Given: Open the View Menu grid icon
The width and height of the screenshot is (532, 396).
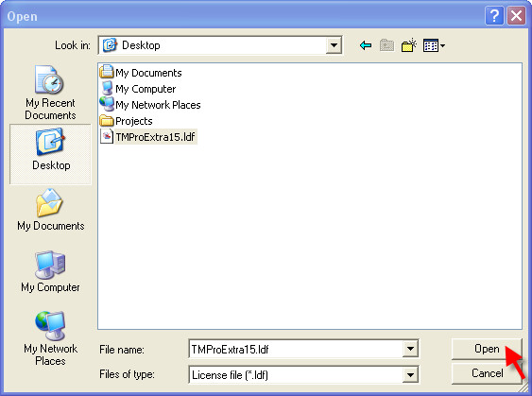Looking at the screenshot, I should tap(434, 45).
